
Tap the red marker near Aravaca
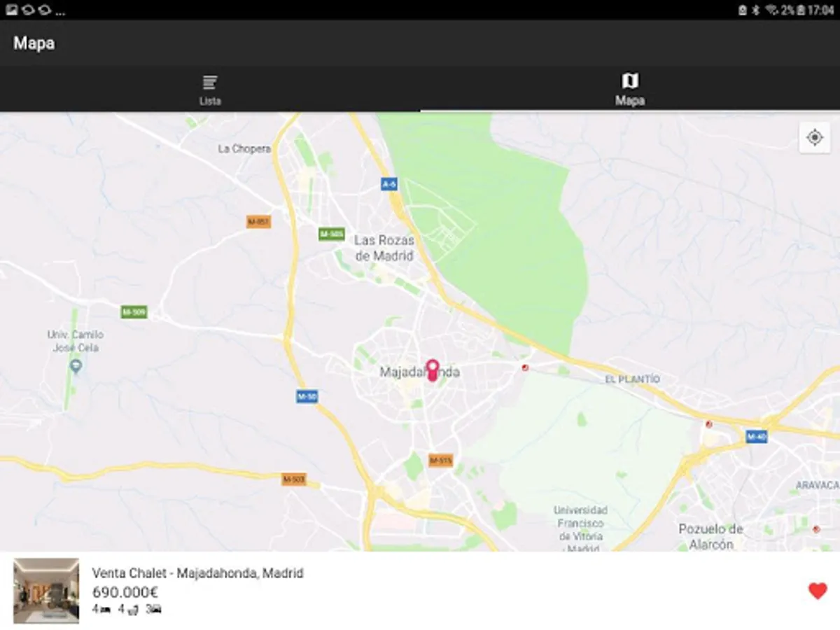(816, 529)
